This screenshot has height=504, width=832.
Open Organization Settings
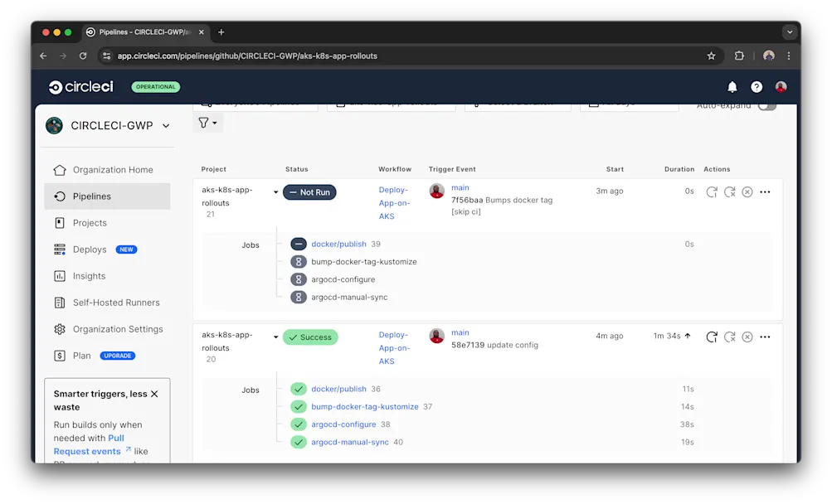tap(108, 329)
